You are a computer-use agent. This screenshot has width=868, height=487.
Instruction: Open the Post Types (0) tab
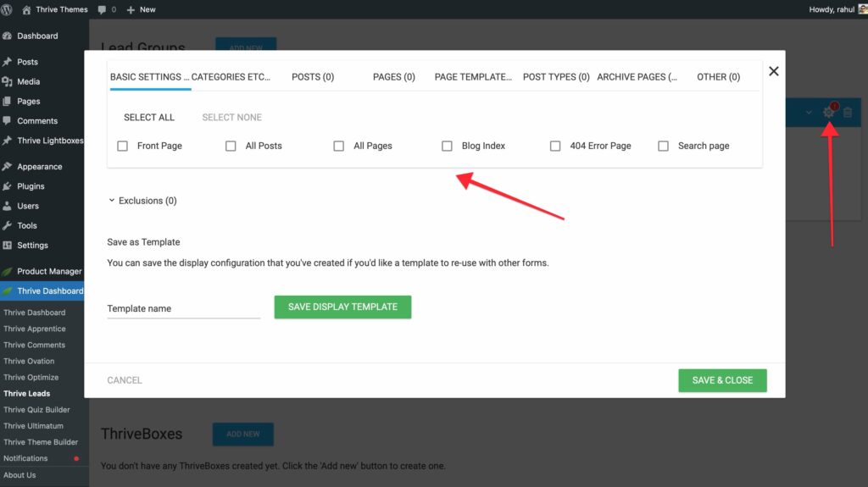click(556, 77)
